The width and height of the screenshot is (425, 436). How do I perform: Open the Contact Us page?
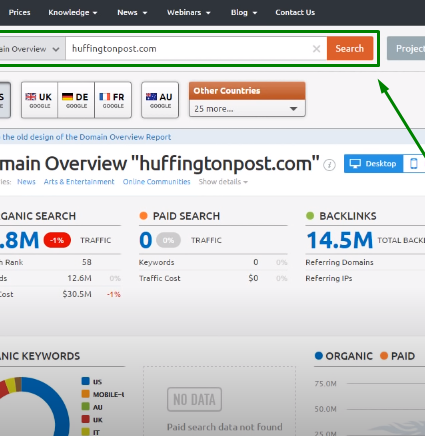[x=295, y=13]
